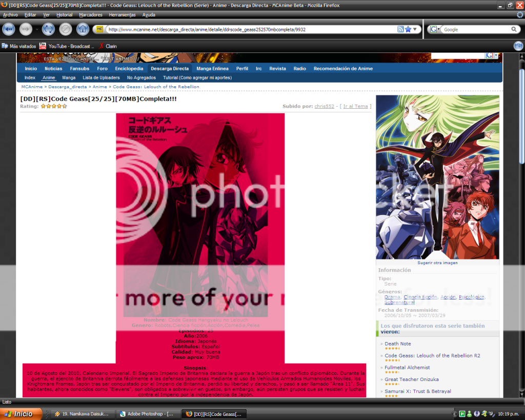The height and width of the screenshot is (420, 525).
Task: Go to the Home page button
Action: pyautogui.click(x=83, y=29)
